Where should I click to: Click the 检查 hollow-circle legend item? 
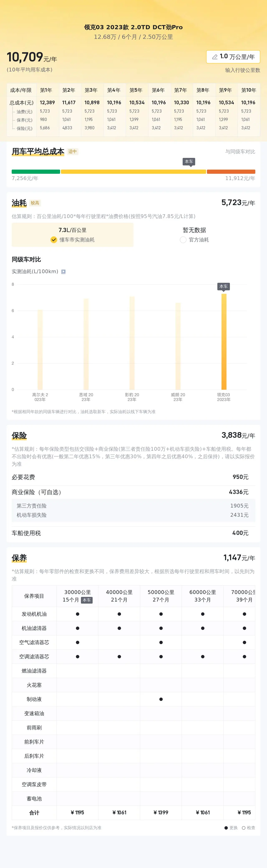click(x=248, y=827)
